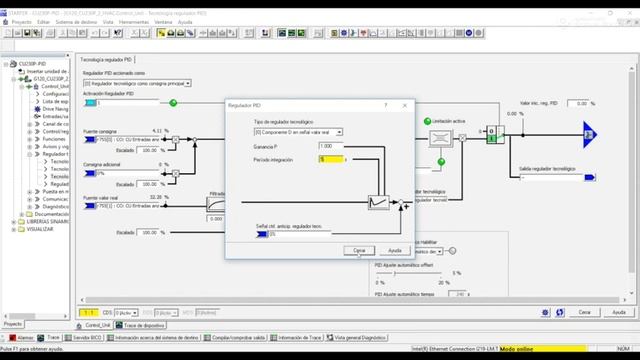Click the blue gear icon beside the Cerrar button
The height and width of the screenshot is (360, 640).
[x=546, y=312]
